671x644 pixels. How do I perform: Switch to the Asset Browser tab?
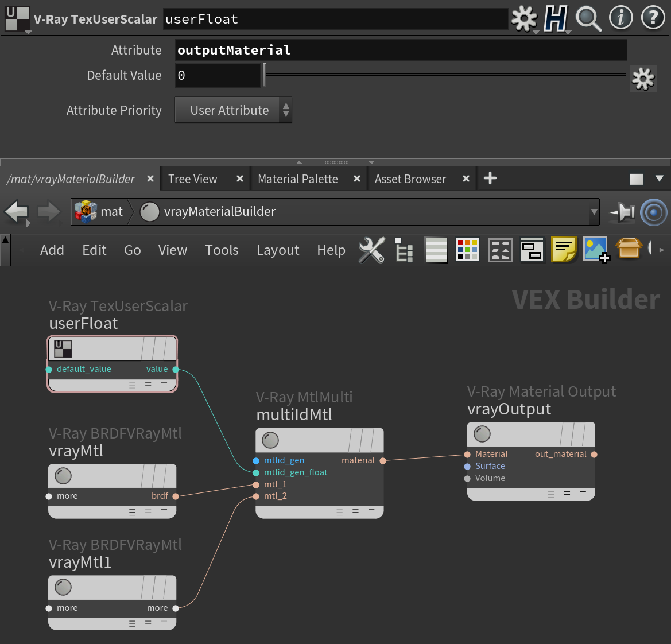click(x=410, y=179)
